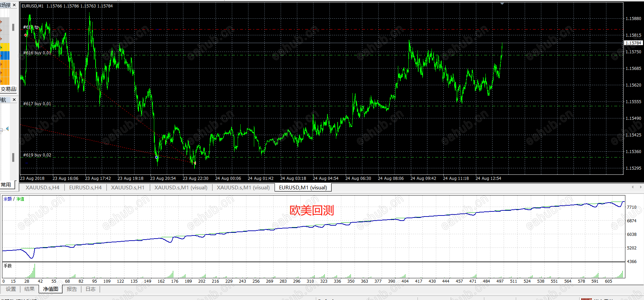The height and width of the screenshot is (300, 644).
Task: Click the current price tag 1.15784
Action: [633, 43]
